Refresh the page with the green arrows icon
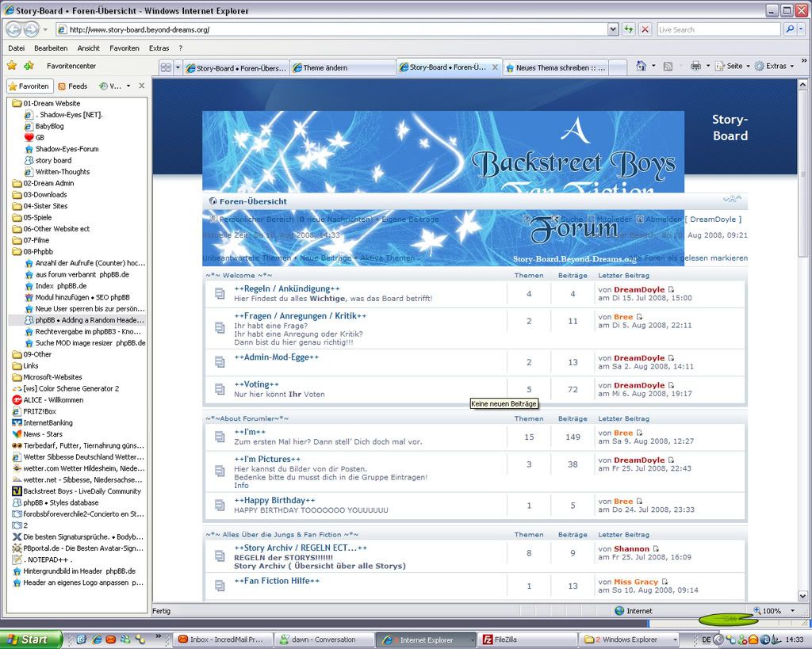Image resolution: width=812 pixels, height=649 pixels. [x=628, y=29]
